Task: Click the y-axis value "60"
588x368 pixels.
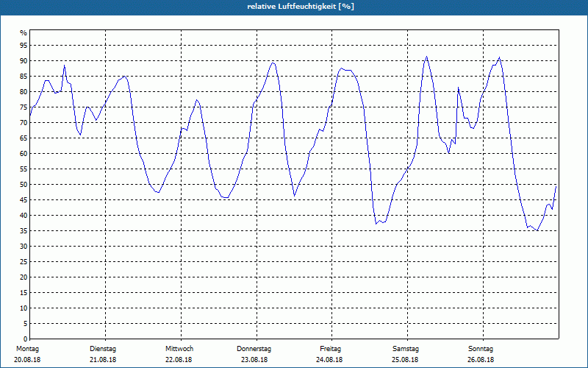Action: (24, 154)
